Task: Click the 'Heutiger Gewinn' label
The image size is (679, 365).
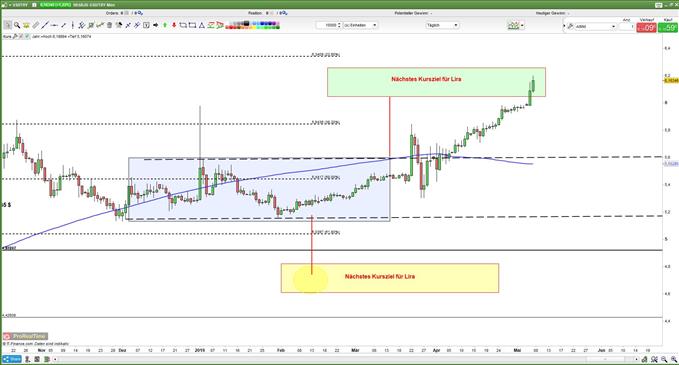Action: (x=550, y=13)
